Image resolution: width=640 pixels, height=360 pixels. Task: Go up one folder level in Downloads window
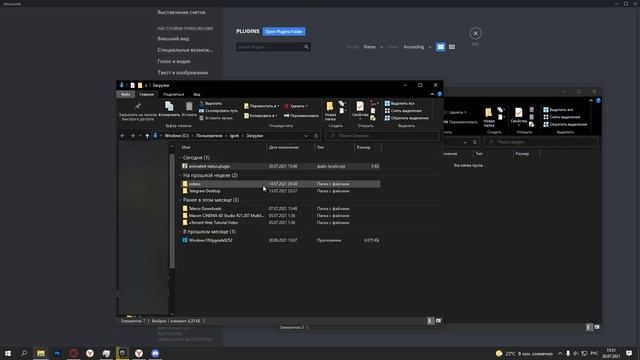click(147, 136)
